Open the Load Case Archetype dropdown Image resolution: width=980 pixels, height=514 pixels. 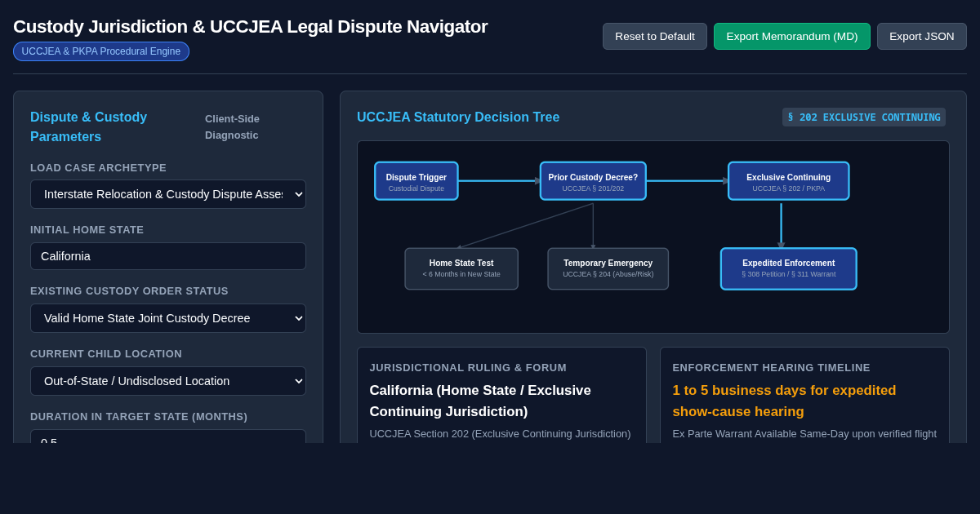pos(168,194)
